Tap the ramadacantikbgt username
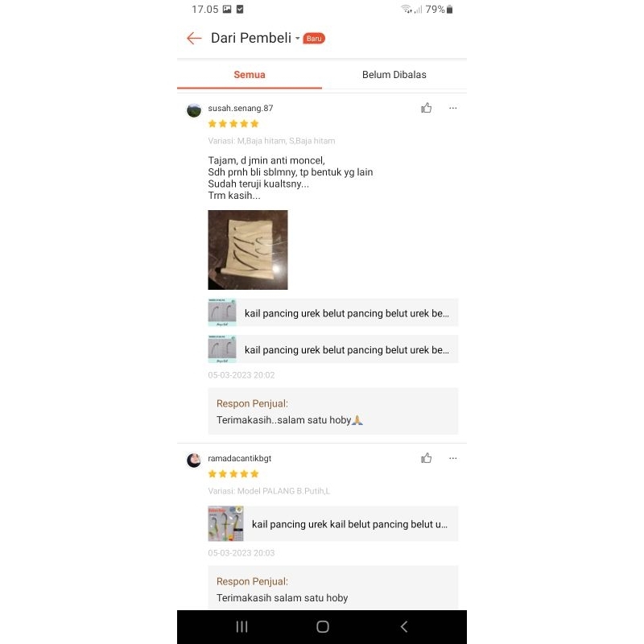Image resolution: width=644 pixels, height=644 pixels. (239, 458)
